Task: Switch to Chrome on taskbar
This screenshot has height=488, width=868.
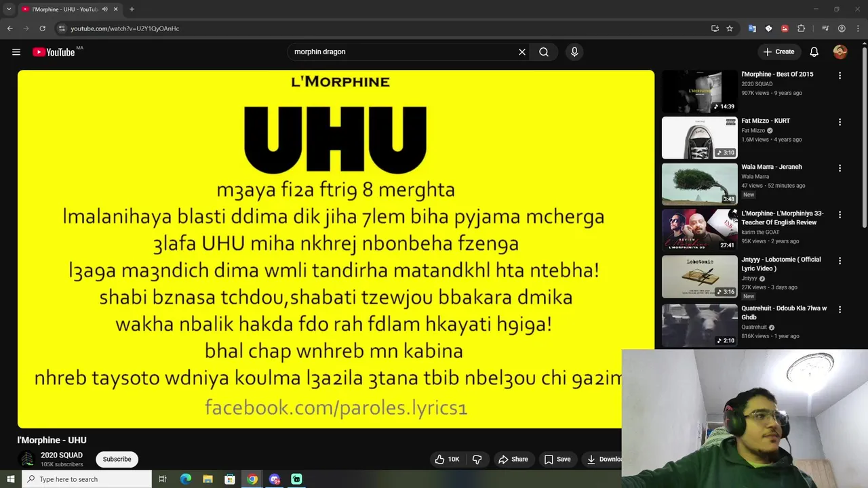Action: [x=252, y=479]
